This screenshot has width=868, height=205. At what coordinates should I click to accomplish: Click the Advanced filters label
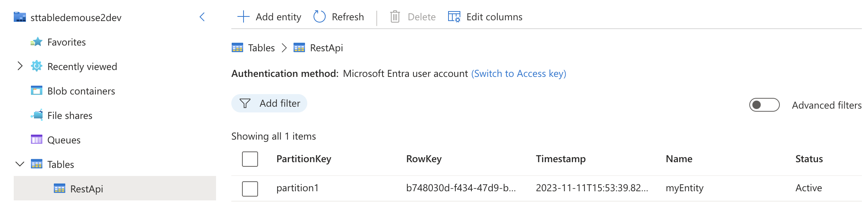click(x=827, y=105)
